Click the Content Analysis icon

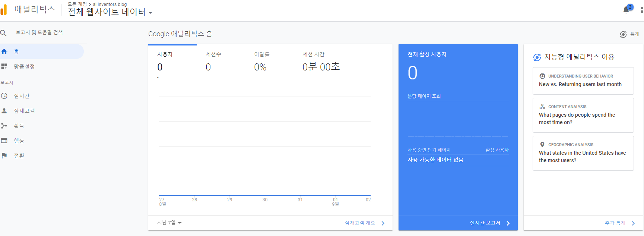click(x=542, y=107)
